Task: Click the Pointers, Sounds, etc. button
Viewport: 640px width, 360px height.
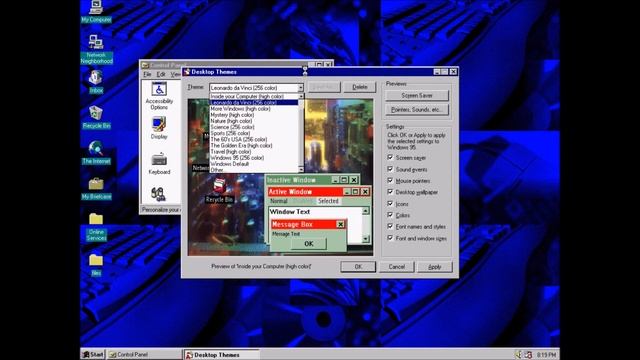Action: click(417, 110)
